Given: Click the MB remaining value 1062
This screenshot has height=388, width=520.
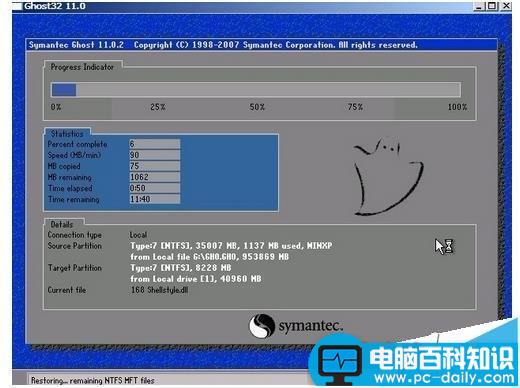Looking at the screenshot, I should (x=155, y=177).
